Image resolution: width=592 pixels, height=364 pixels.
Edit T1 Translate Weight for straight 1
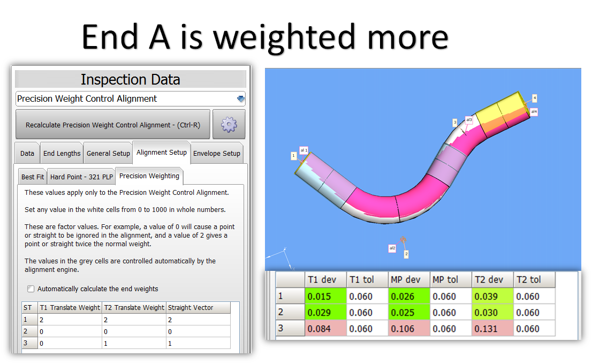pyautogui.click(x=70, y=320)
